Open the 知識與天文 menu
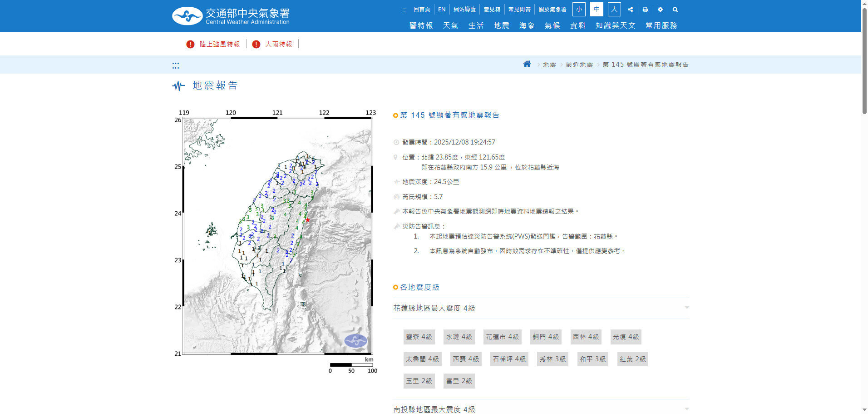Screen dimensions: 868x414 pyautogui.click(x=615, y=25)
